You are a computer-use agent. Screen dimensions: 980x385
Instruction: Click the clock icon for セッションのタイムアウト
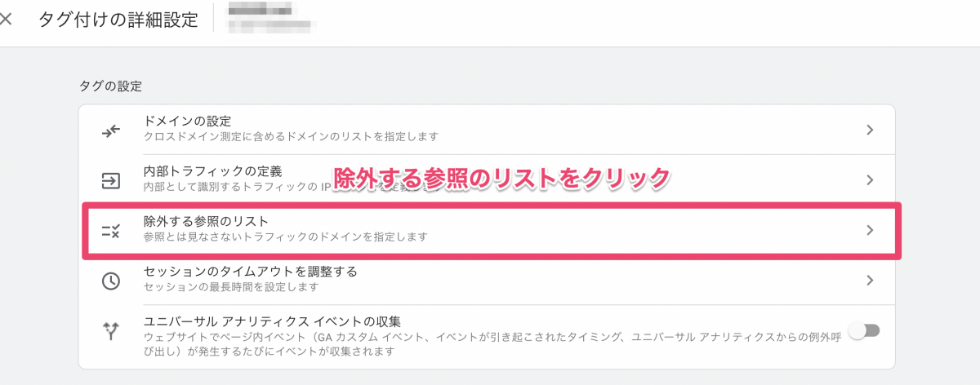(110, 280)
